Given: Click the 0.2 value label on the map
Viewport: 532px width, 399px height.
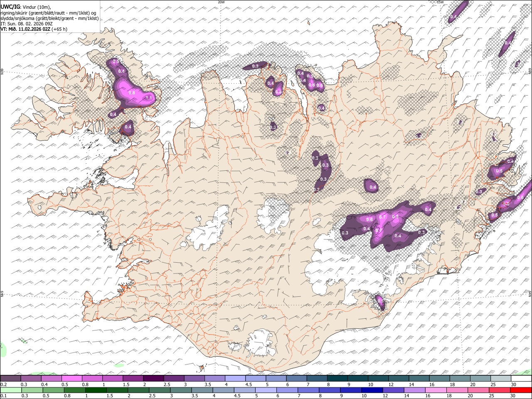Looking at the screenshot, I should point(316,190).
